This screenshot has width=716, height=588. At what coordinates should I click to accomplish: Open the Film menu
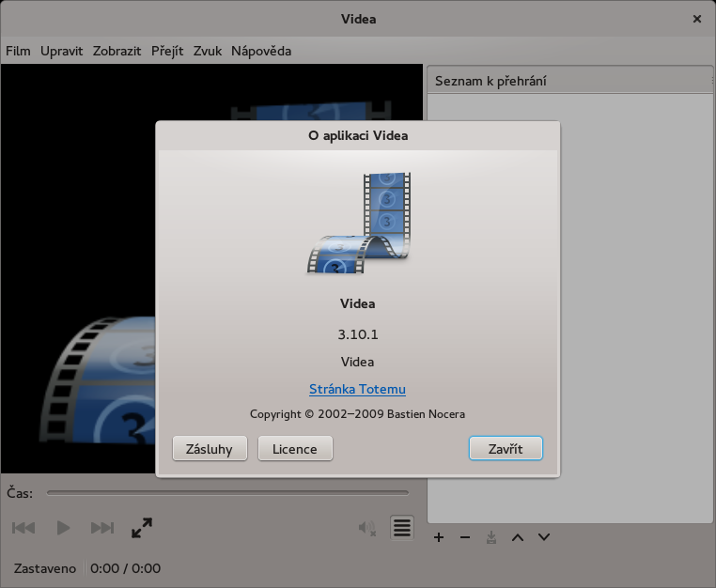(18, 51)
